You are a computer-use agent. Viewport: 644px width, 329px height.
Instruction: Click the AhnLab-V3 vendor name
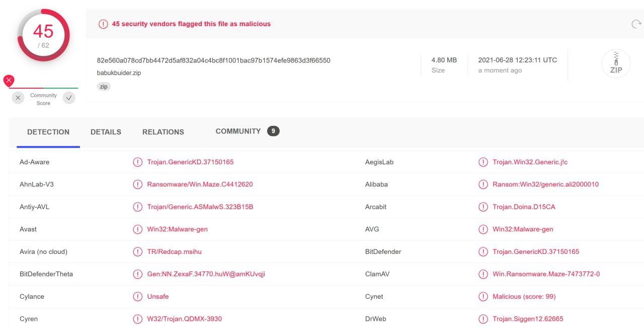[x=36, y=184]
